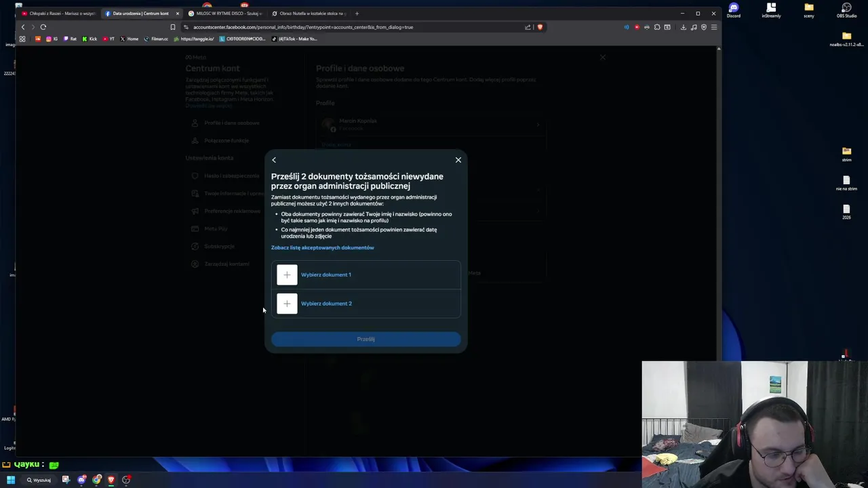The image size is (868, 488).
Task: Open Brave Shields lion icon
Action: pos(540,27)
